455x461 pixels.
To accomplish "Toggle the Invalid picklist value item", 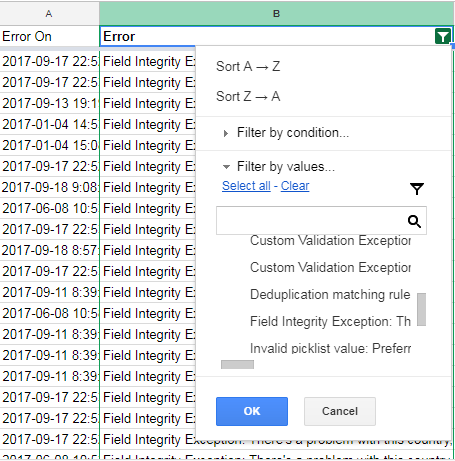I will [x=330, y=348].
